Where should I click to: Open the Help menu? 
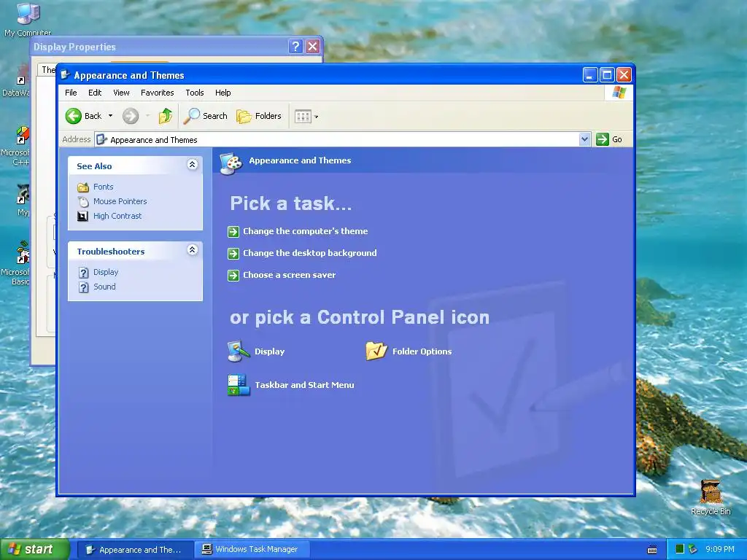click(222, 93)
